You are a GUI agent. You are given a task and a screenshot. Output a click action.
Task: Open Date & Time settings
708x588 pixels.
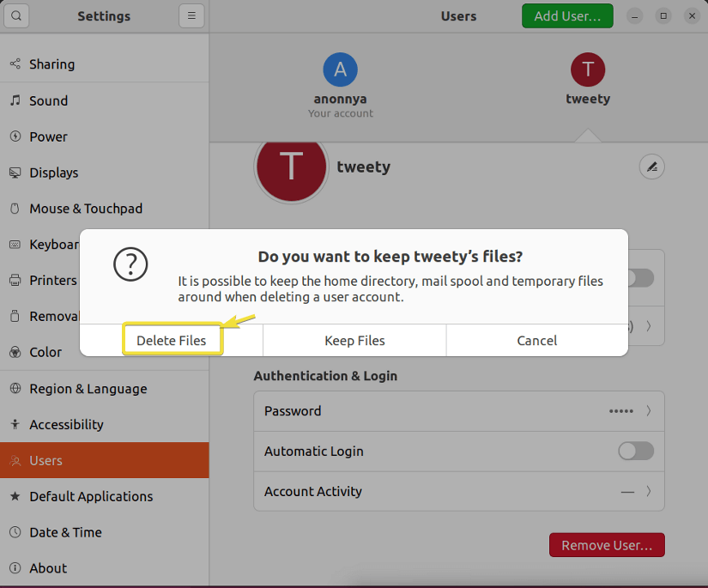[x=105, y=532]
